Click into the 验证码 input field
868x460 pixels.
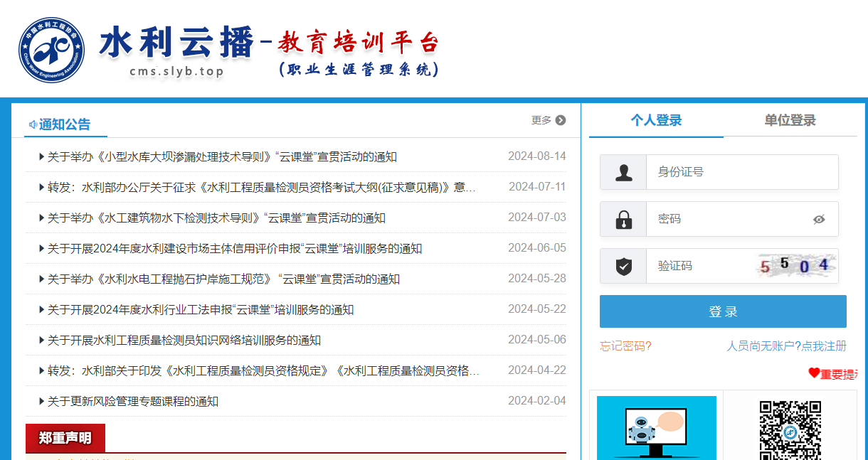pyautogui.click(x=701, y=266)
